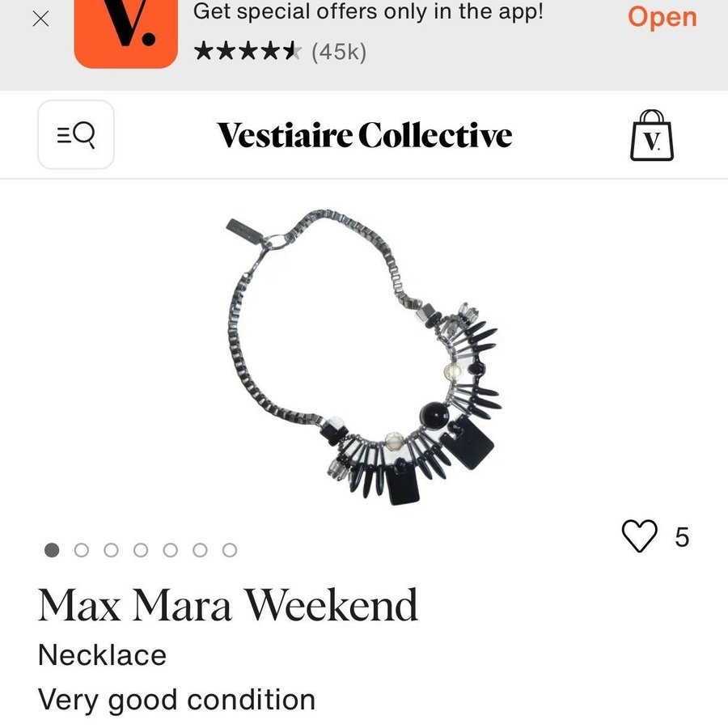Show the third carousel image dot
This screenshot has width=728, height=728.
pyautogui.click(x=111, y=550)
